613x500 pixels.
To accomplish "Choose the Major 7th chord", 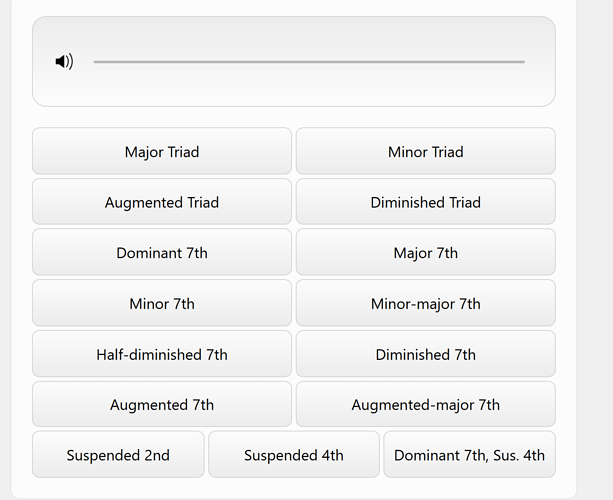I will pos(425,253).
